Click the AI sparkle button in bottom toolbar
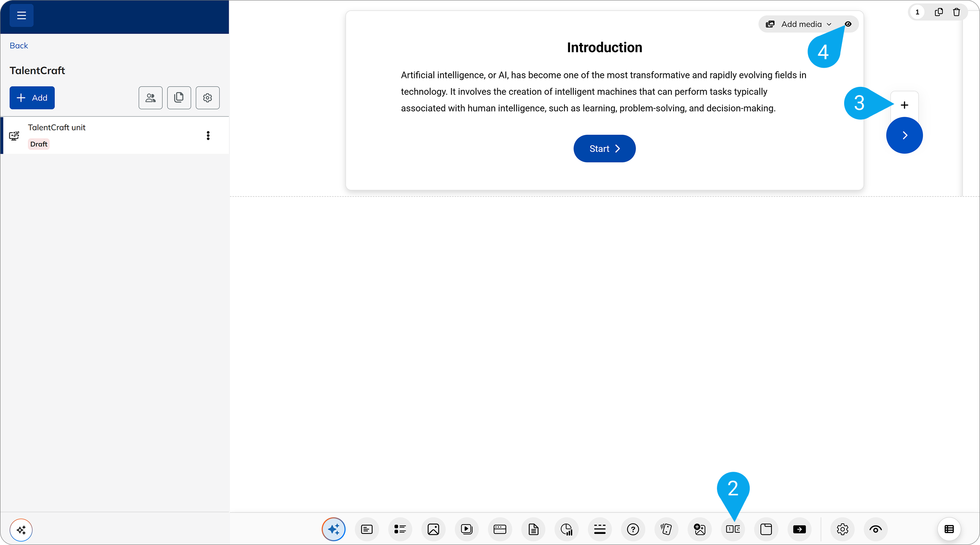Screen dimensions: 980x545 coord(333,529)
